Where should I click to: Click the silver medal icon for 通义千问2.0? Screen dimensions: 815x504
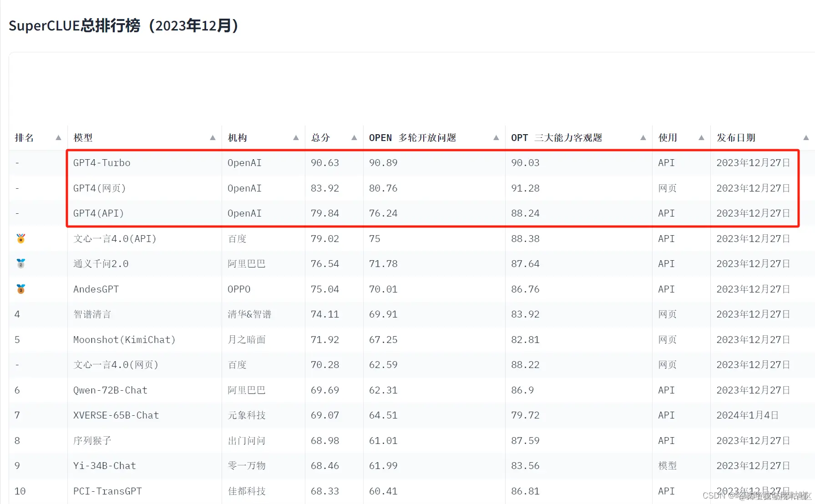(x=21, y=263)
